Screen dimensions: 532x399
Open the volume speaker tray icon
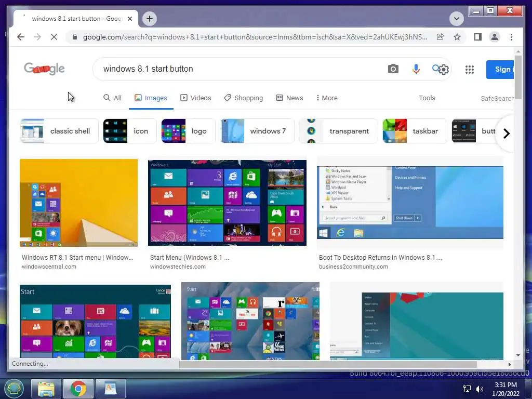pyautogui.click(x=480, y=389)
